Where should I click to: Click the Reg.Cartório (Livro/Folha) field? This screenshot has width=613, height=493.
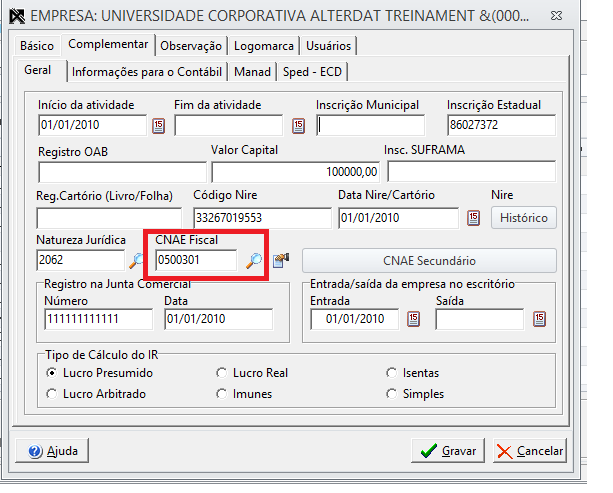pyautogui.click(x=109, y=218)
